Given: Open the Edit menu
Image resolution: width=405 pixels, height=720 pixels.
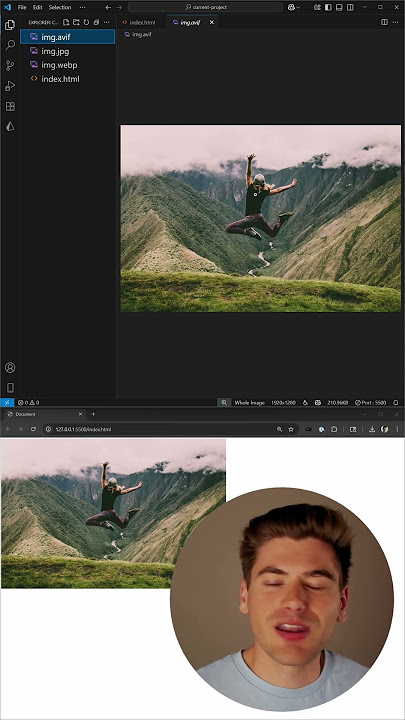Looking at the screenshot, I should pos(38,7).
